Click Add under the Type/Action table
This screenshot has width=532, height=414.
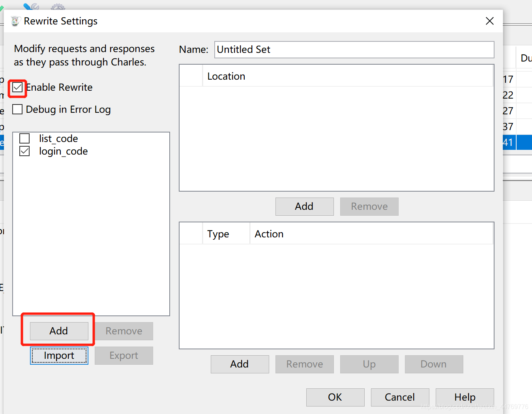[x=240, y=364]
